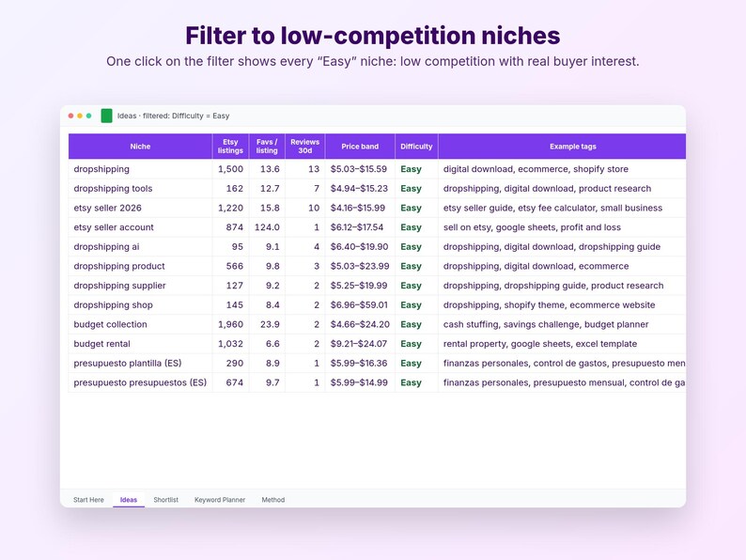Select the 'dropshipping ai' niche cell
746x560 pixels.
140,247
